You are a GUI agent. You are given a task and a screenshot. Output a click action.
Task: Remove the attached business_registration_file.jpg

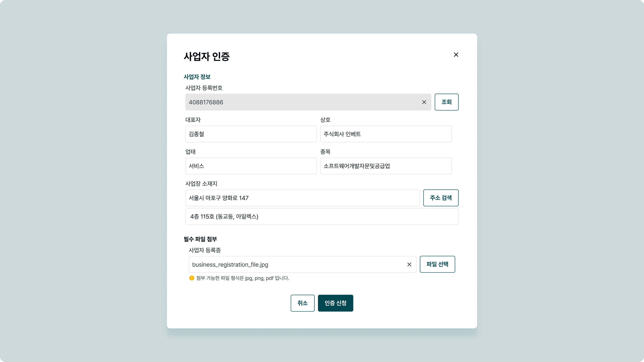[x=409, y=264]
